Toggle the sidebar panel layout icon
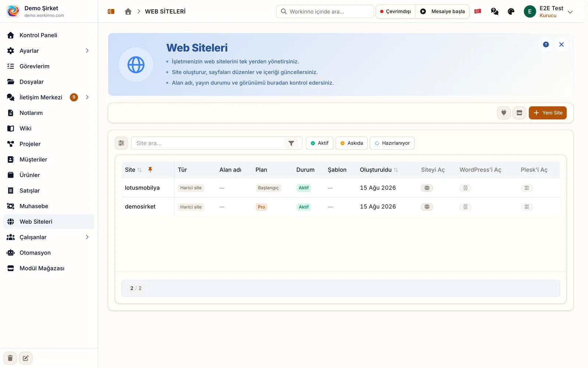Image resolution: width=588 pixels, height=368 pixels. (x=111, y=11)
